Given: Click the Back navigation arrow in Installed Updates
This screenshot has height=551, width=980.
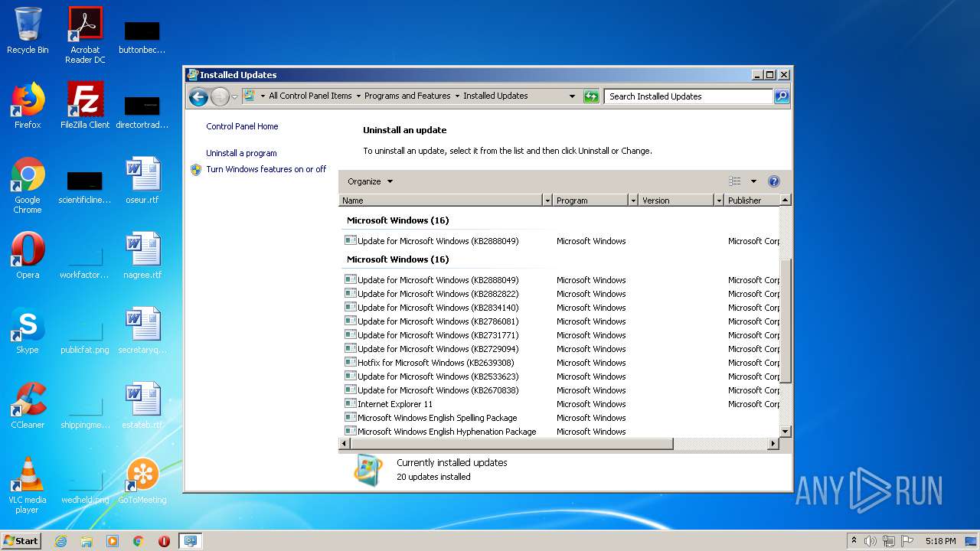Looking at the screenshot, I should pos(198,96).
